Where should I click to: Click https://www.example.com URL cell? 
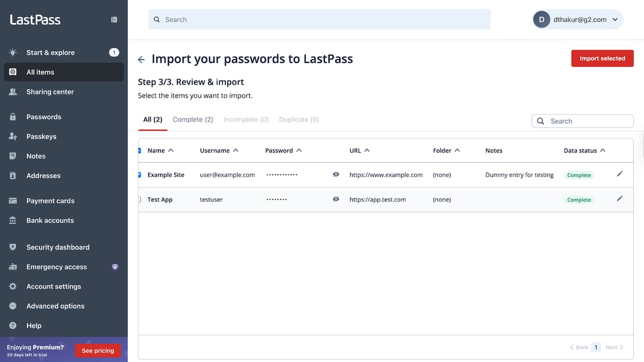click(386, 175)
